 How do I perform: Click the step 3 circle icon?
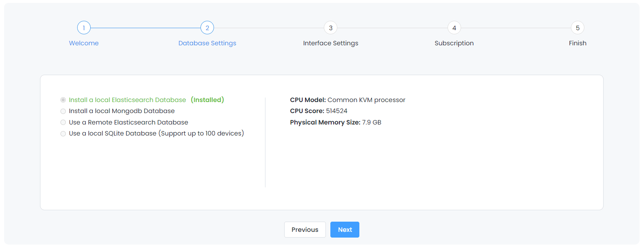[x=330, y=27]
